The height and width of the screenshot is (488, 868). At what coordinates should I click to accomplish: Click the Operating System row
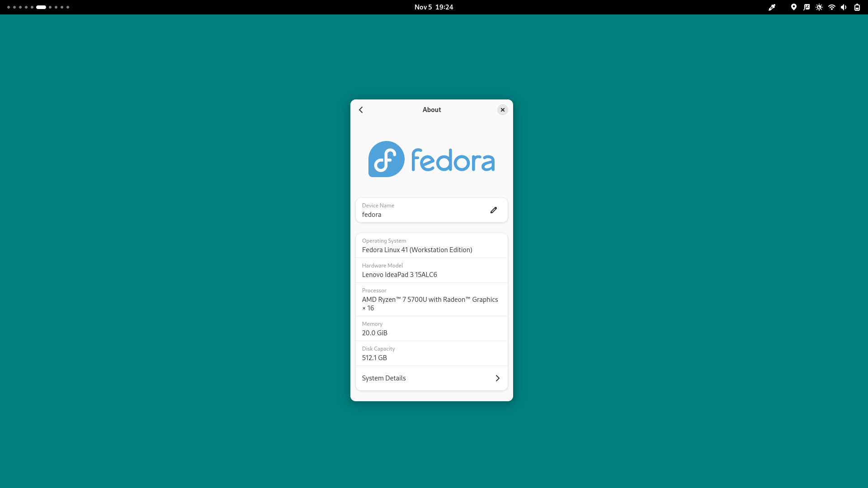click(x=431, y=245)
